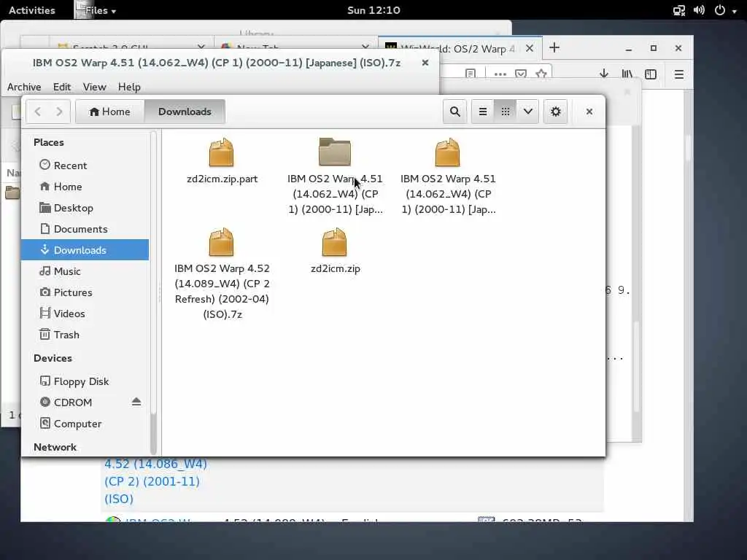747x560 pixels.
Task: Toggle Firefox sidebar icon
Action: pos(650,74)
